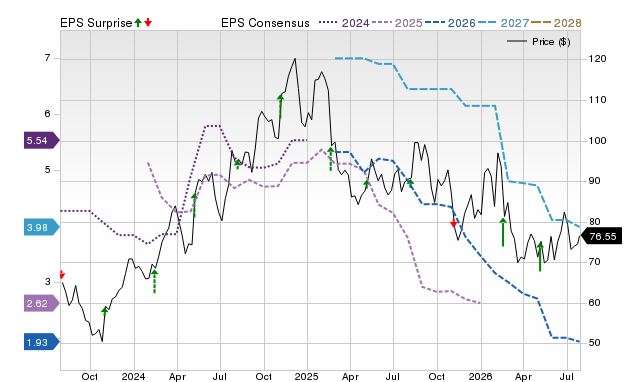Select the 3.98 light blue EPS value tag
Image resolution: width=640 pixels, height=382 pixels.
[x=42, y=227]
